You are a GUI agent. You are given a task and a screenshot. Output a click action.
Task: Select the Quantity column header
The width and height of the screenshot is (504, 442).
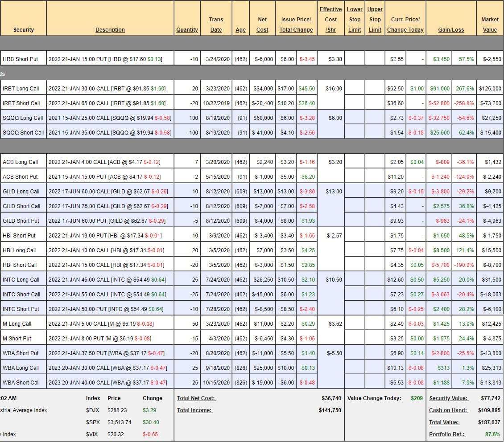tap(187, 30)
